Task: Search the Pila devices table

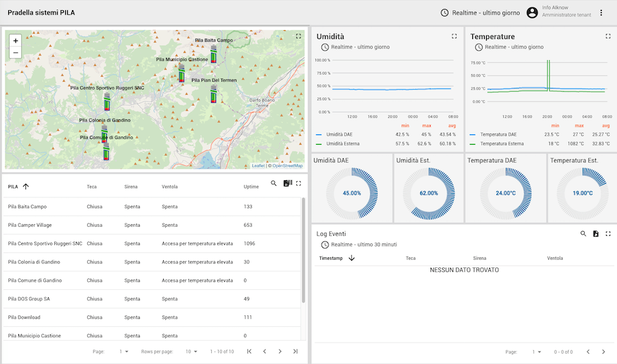Action: tap(274, 184)
